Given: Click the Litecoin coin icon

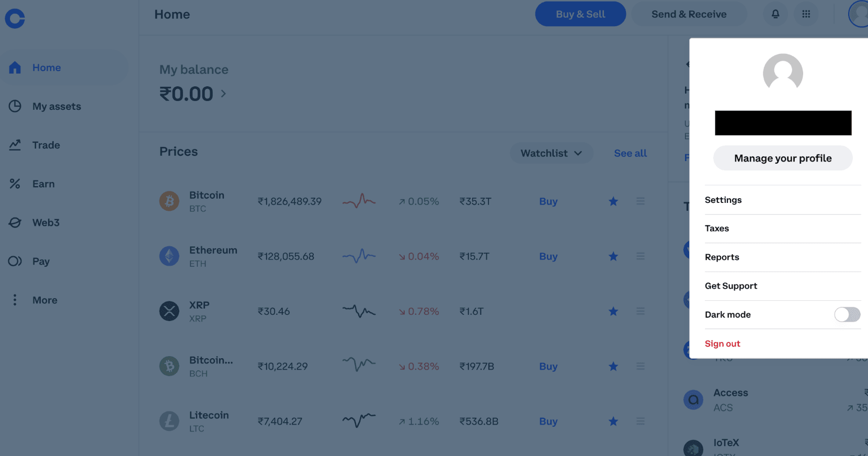Looking at the screenshot, I should coord(169,421).
